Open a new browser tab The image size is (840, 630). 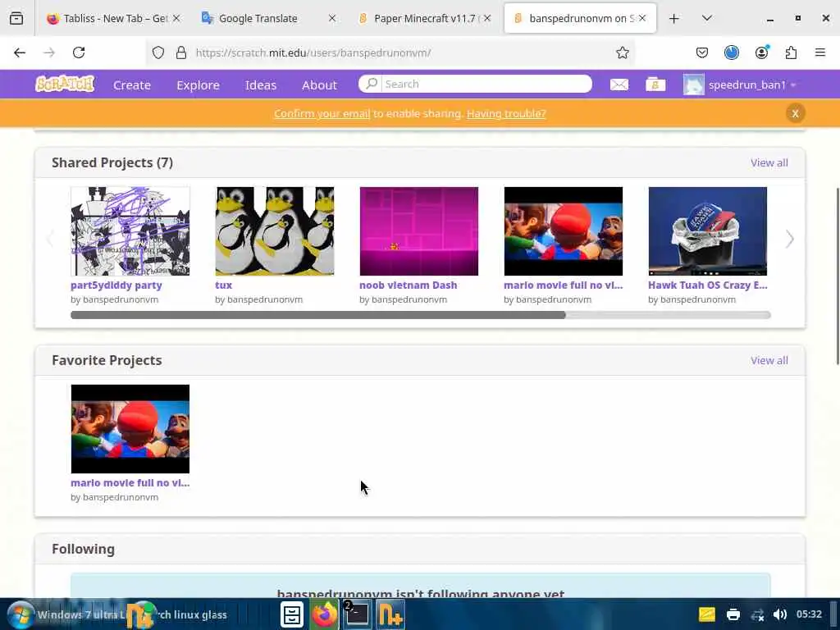coord(674,19)
